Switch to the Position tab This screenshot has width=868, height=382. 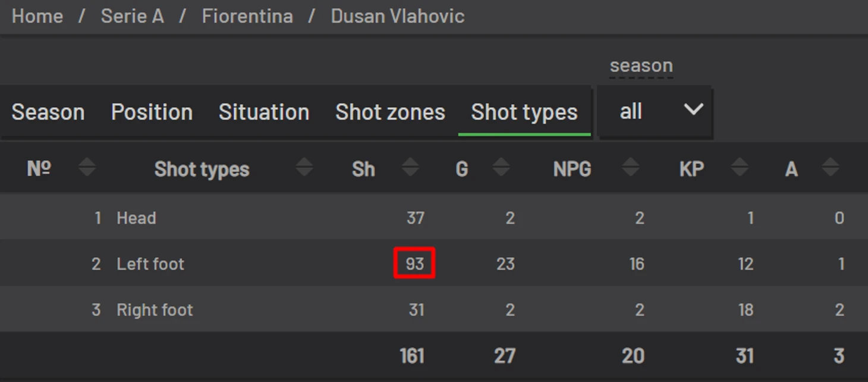pos(152,112)
